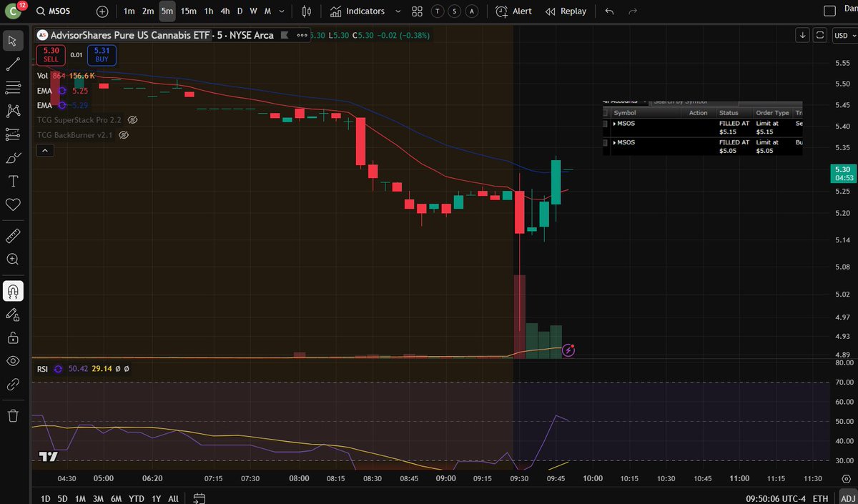Image resolution: width=858 pixels, height=504 pixels.
Task: Start bar Replay mode
Action: coord(566,11)
